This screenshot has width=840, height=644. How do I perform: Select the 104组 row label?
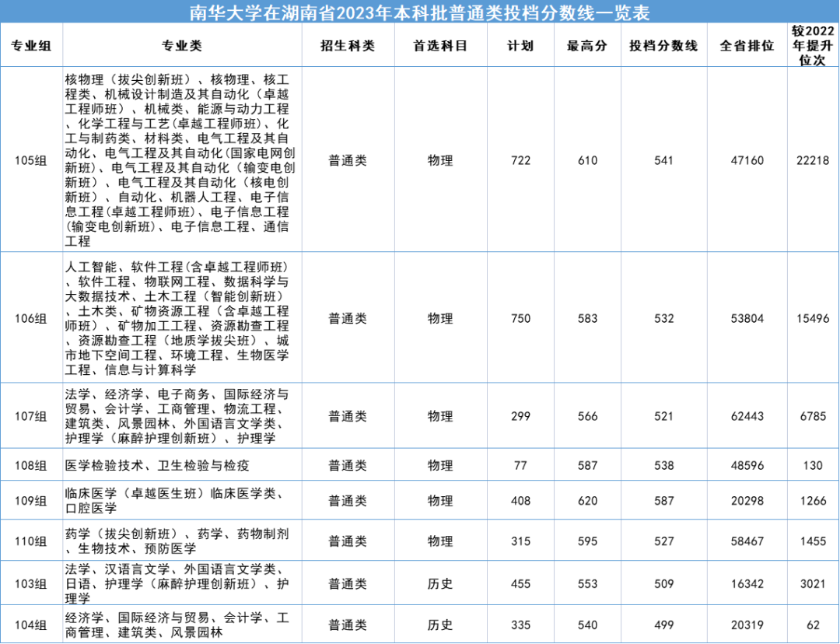pyautogui.click(x=31, y=625)
